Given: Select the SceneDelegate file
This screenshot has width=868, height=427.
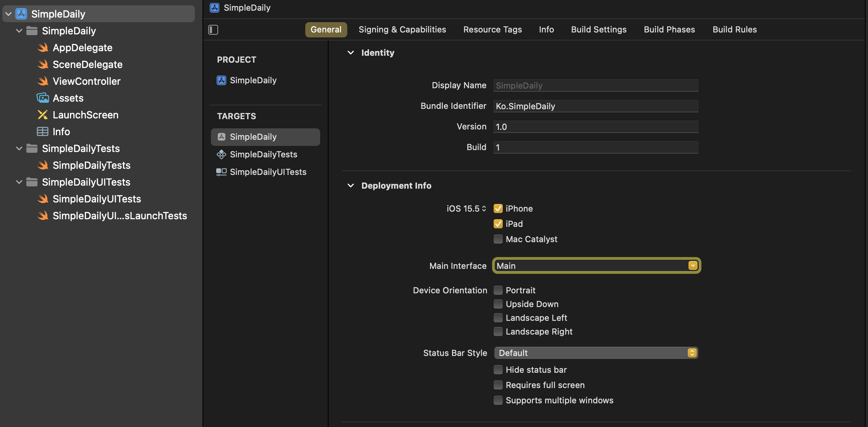Looking at the screenshot, I should coord(87,65).
